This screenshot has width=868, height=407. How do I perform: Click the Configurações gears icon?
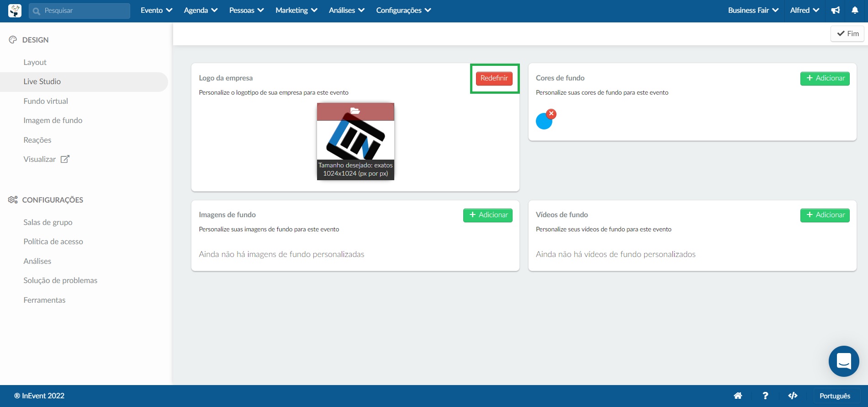13,200
